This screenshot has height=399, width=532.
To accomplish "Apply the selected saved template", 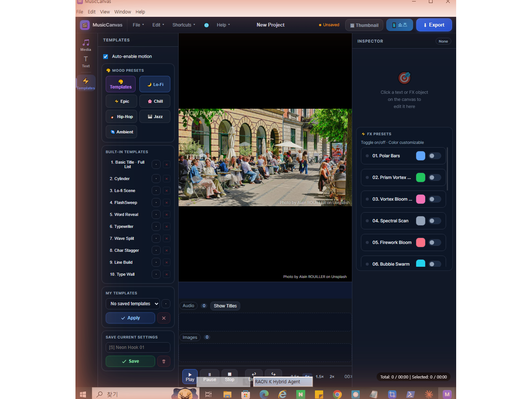I will coord(130,318).
